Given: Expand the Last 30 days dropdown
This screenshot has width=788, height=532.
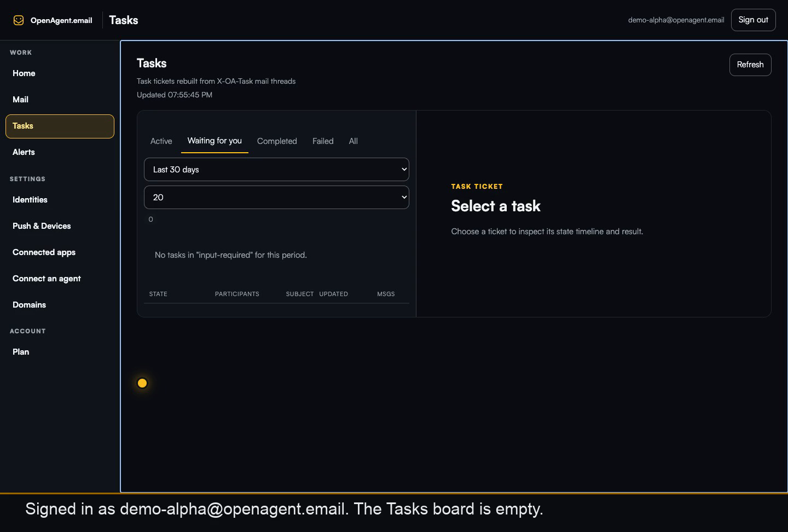Looking at the screenshot, I should click(x=276, y=170).
